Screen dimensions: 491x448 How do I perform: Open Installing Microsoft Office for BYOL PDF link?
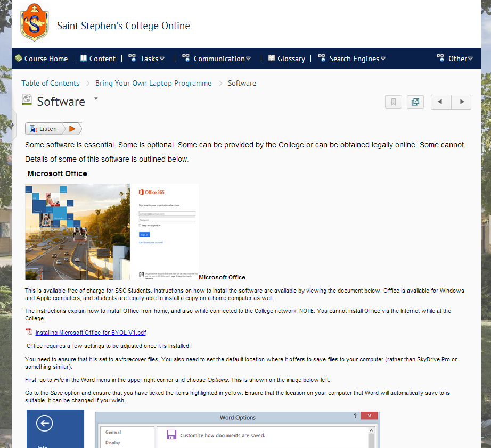(x=91, y=333)
